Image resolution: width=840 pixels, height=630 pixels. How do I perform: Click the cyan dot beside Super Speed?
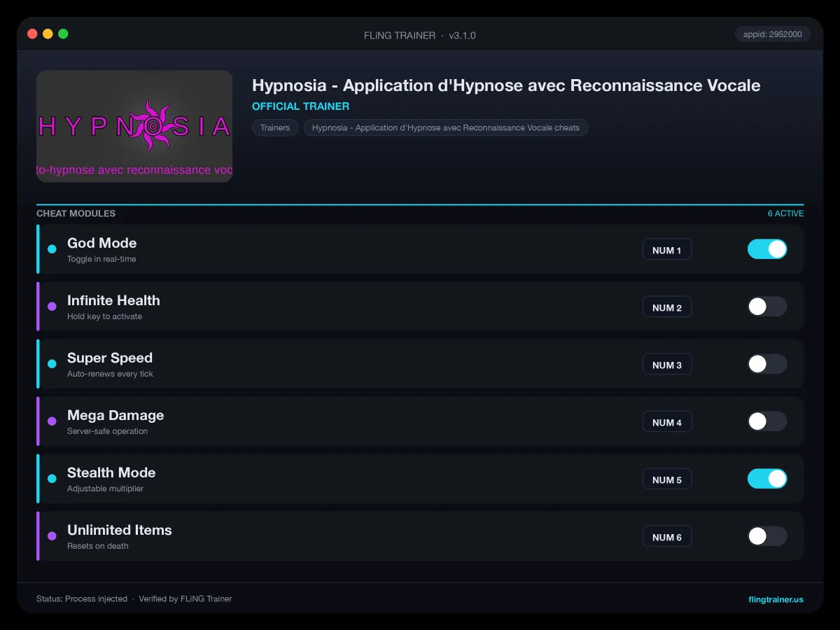click(52, 364)
